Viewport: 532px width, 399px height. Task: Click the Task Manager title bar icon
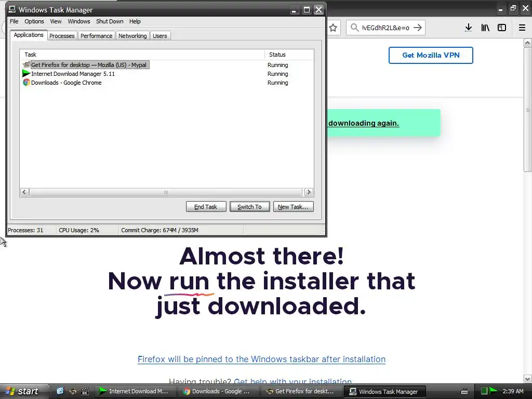tap(12, 9)
